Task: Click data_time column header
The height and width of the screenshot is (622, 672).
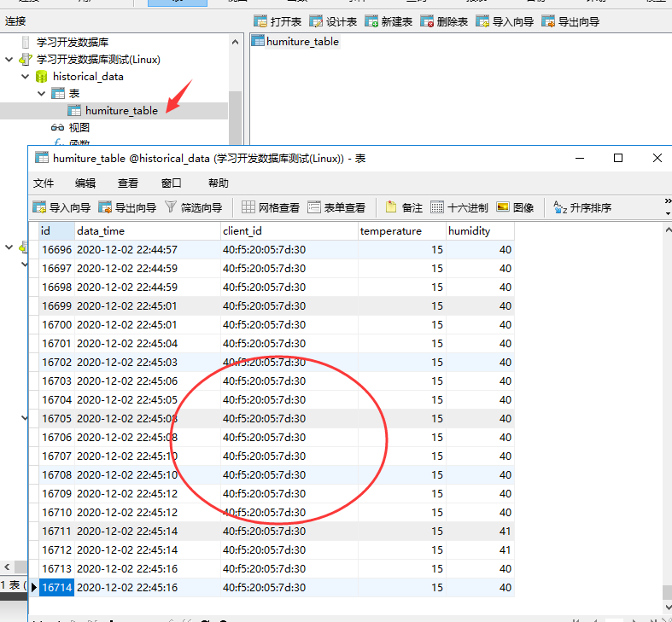Action: click(148, 231)
